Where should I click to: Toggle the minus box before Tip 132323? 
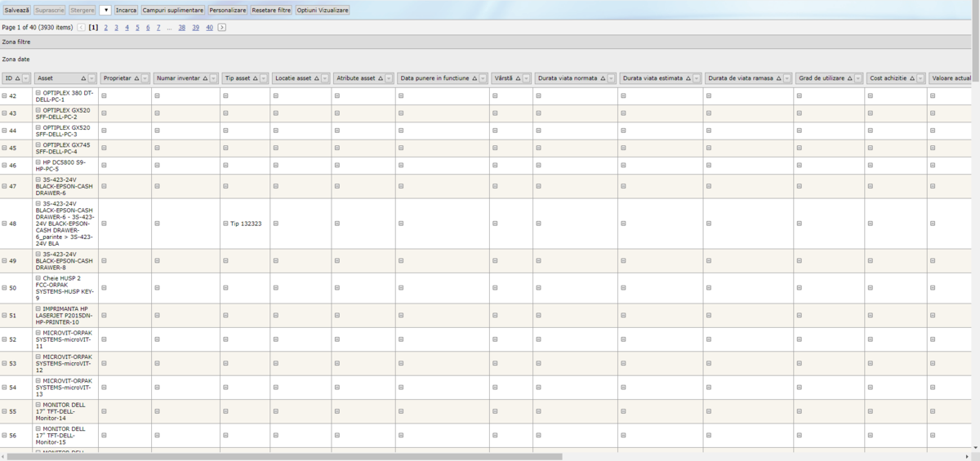[x=225, y=224]
